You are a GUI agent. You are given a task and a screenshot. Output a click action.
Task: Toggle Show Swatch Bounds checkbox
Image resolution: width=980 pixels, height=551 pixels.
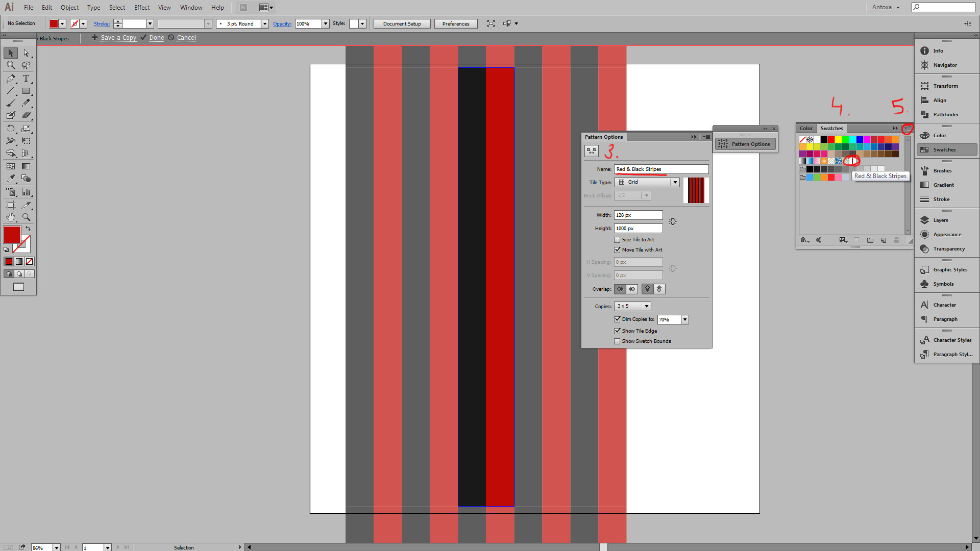[617, 341]
